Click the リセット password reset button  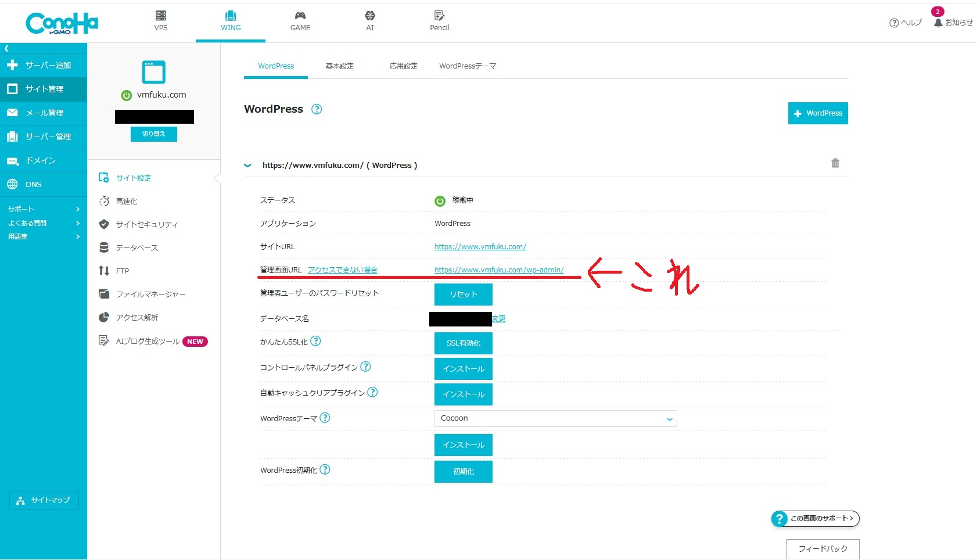tap(464, 295)
